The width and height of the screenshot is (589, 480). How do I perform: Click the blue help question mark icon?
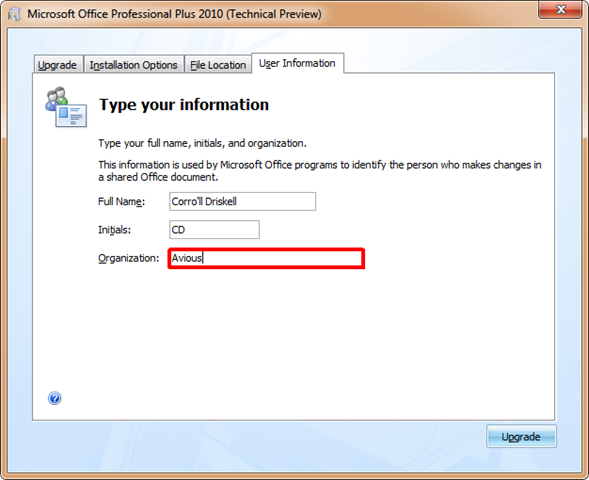(x=54, y=398)
